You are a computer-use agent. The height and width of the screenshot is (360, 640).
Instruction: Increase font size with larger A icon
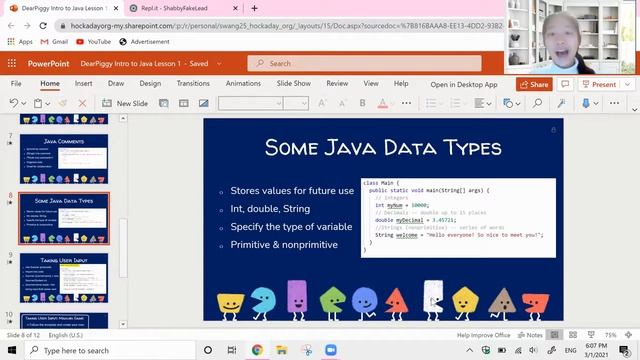pos(322,103)
